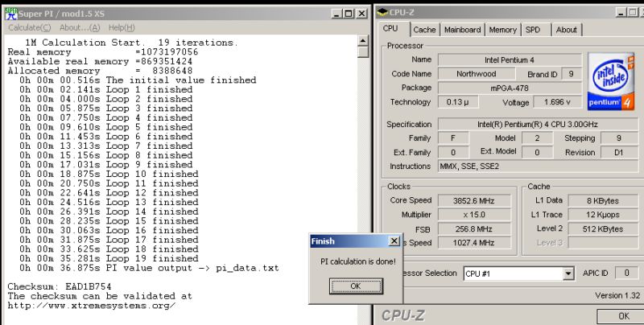Click the Specification Pentium 4 3.00GHz field
The image size is (644, 325).
pyautogui.click(x=537, y=125)
